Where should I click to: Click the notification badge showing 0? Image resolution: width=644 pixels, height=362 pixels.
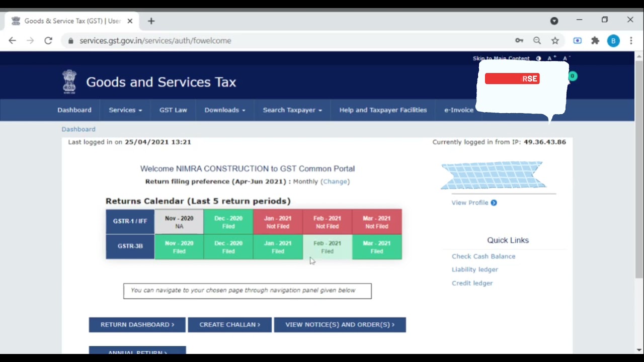tap(573, 76)
